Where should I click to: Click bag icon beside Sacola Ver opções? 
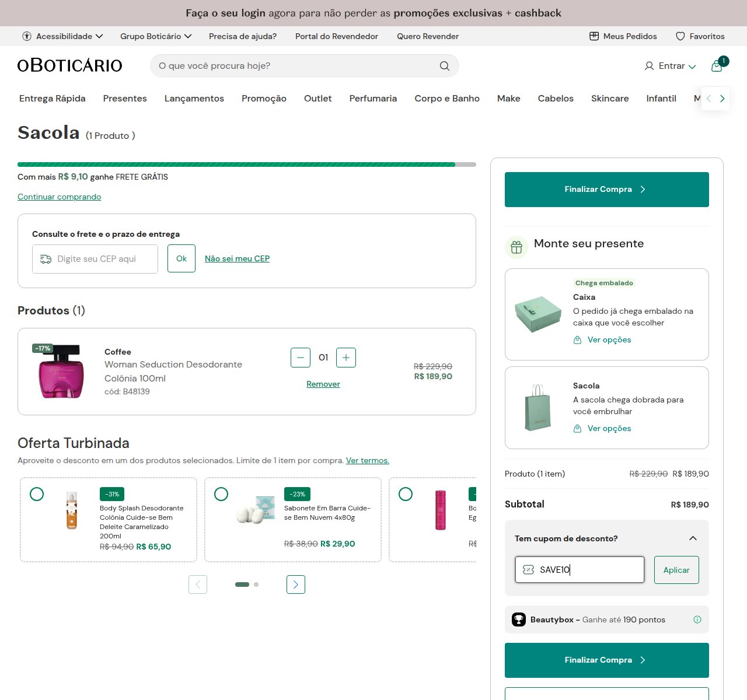click(x=578, y=429)
